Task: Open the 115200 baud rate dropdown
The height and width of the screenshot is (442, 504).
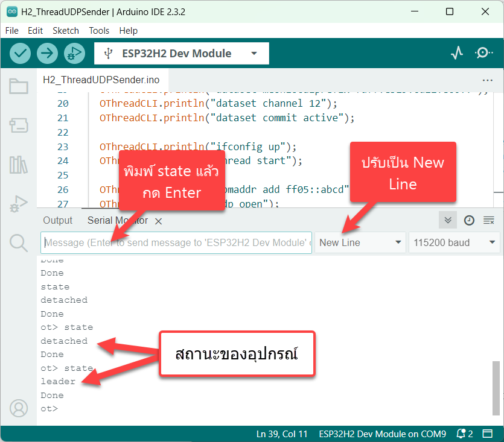Action: [x=454, y=242]
